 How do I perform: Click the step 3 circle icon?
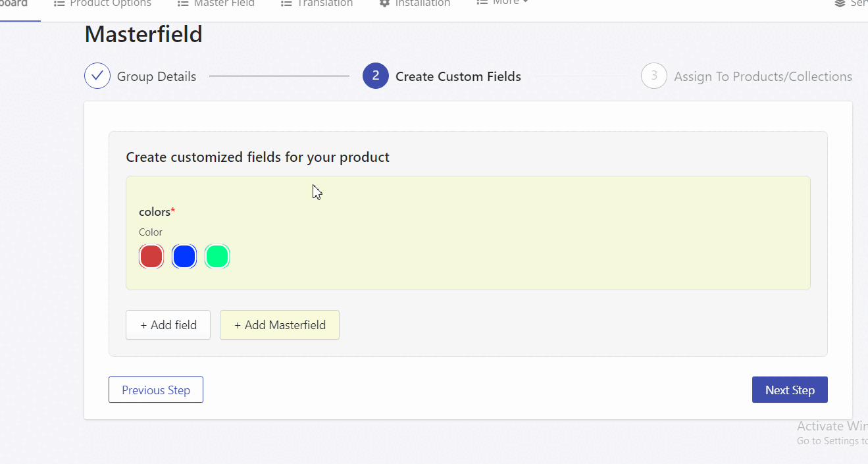click(x=653, y=76)
